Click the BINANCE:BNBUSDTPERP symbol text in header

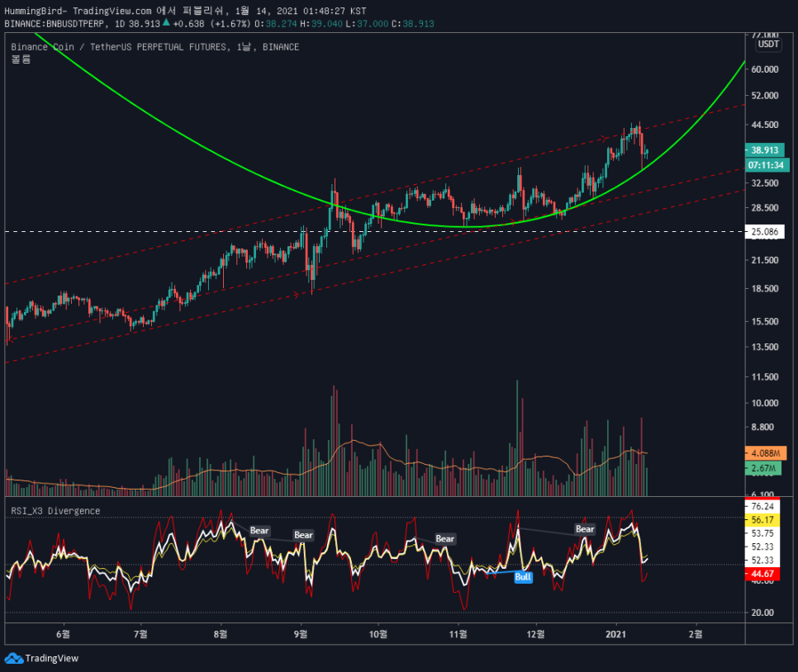(55, 24)
